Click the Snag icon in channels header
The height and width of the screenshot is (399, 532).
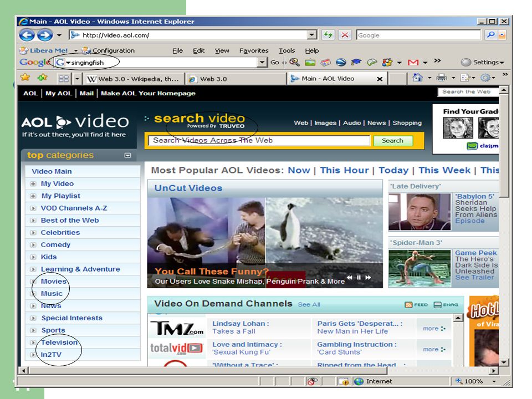tap(438, 305)
